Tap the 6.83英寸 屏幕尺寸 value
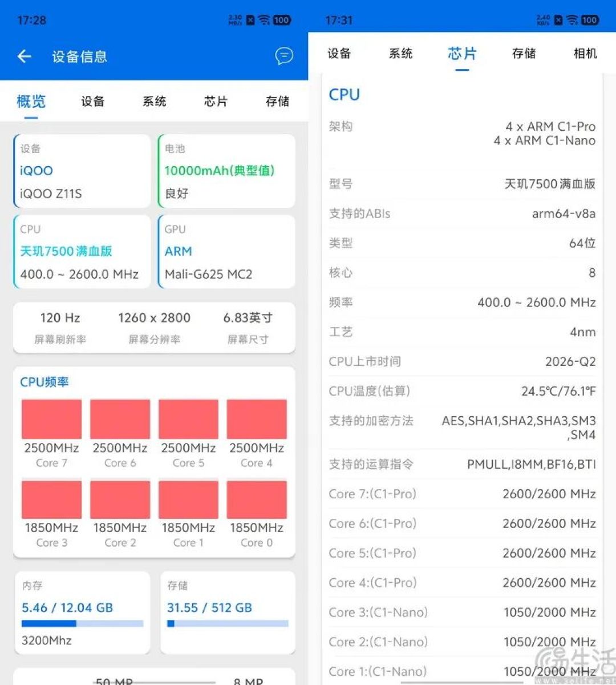616x685 pixels. pyautogui.click(x=248, y=318)
